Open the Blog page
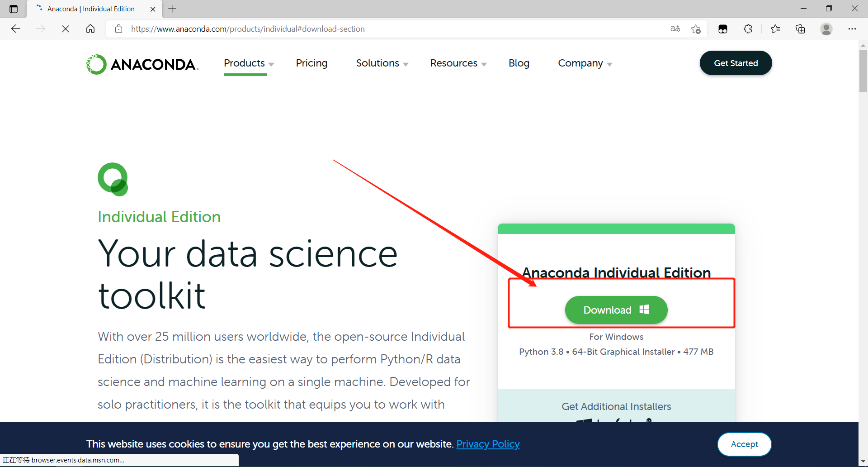Image resolution: width=868 pixels, height=467 pixels. coord(519,63)
